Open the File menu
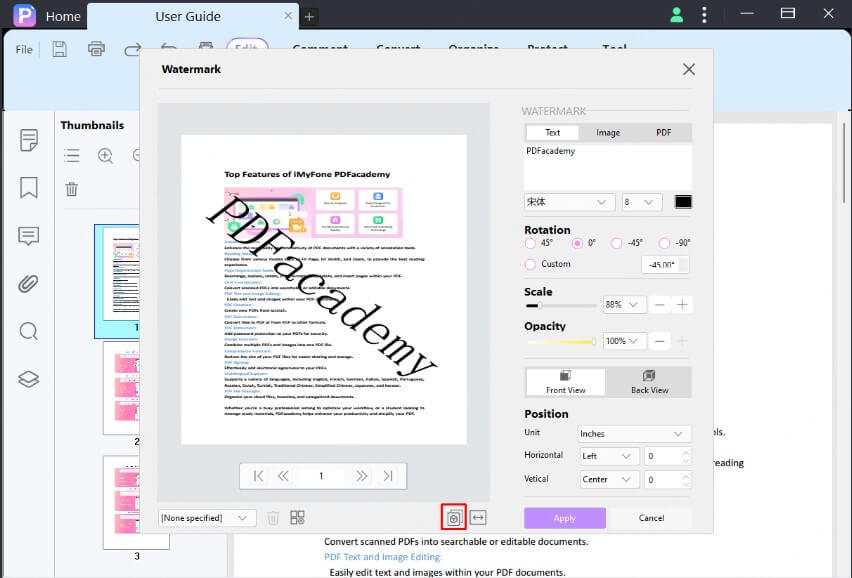The image size is (852, 578). point(24,50)
